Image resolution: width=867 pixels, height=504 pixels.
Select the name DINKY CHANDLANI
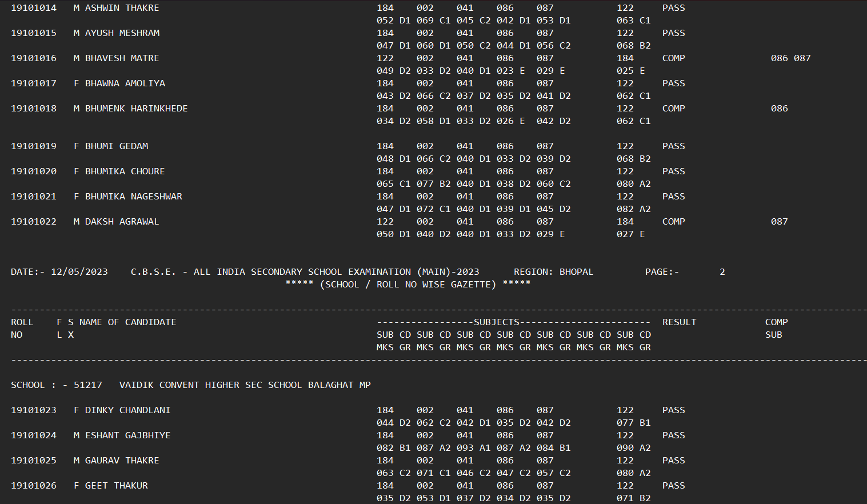pyautogui.click(x=127, y=410)
